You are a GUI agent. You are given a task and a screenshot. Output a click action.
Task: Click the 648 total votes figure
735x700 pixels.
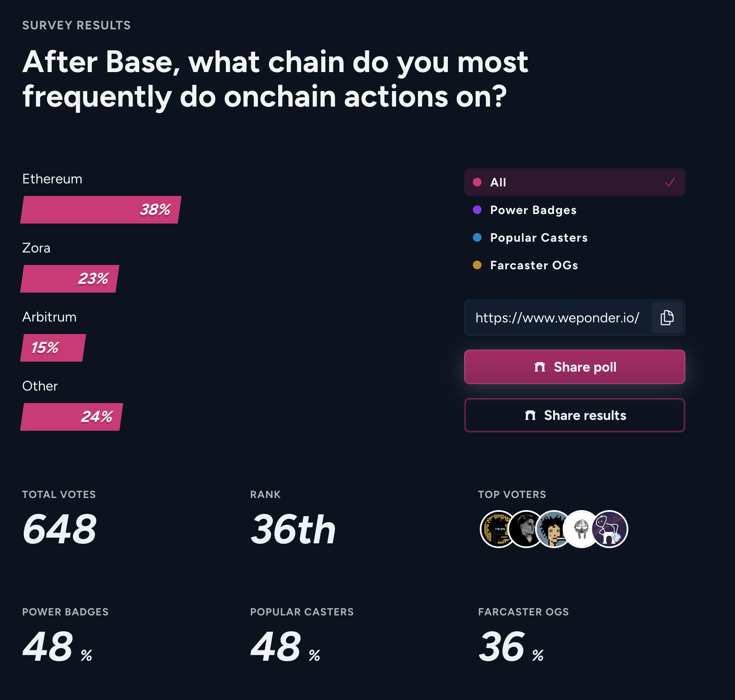coord(60,529)
